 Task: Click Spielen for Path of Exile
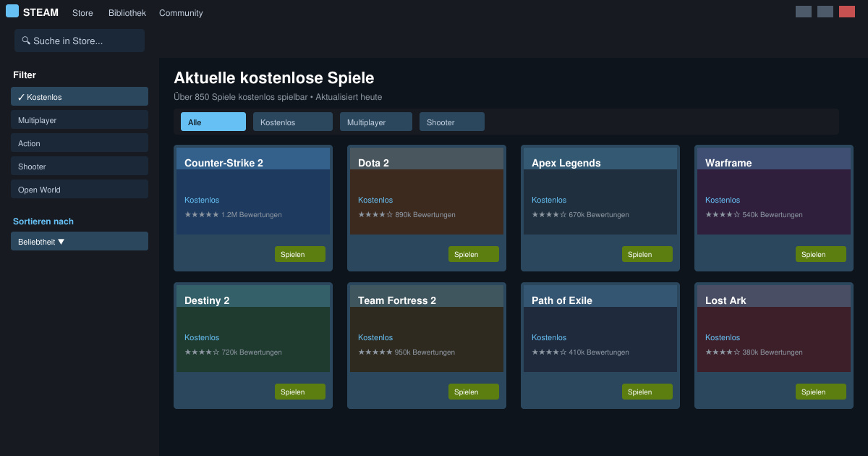pos(647,392)
